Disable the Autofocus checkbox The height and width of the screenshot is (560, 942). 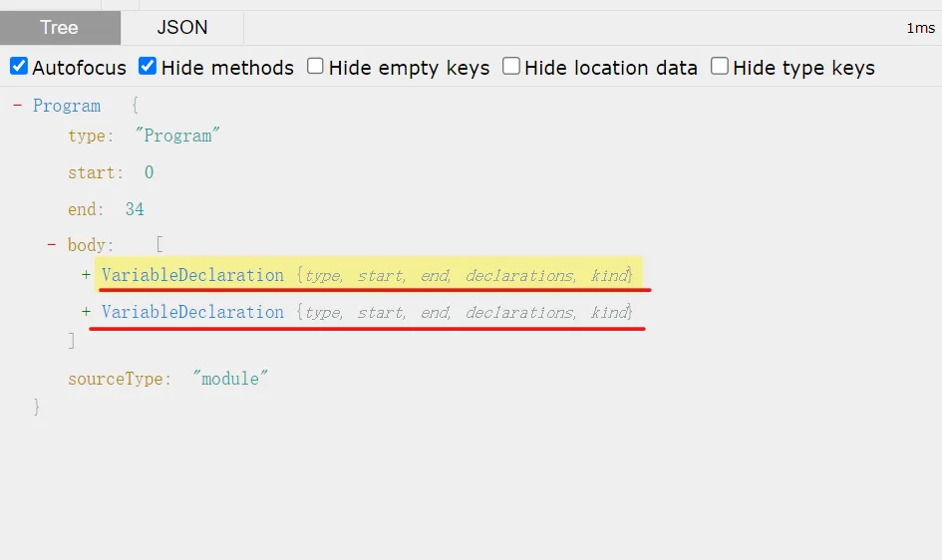19,67
